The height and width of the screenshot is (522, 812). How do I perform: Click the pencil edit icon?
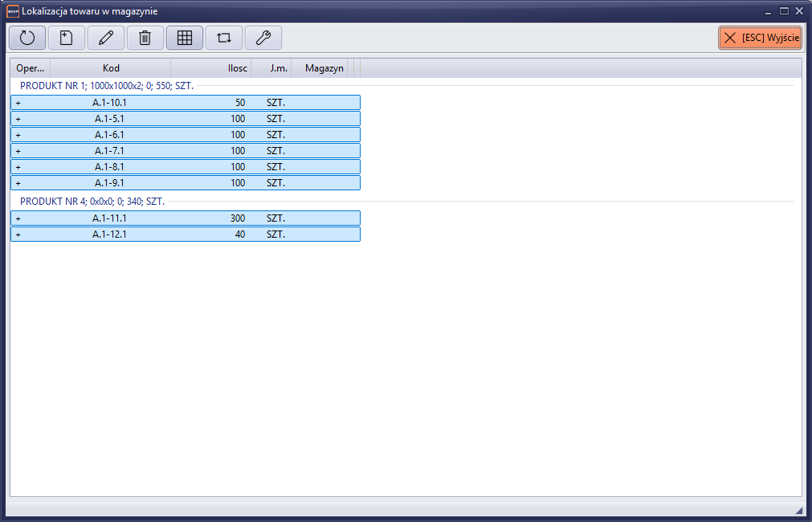pos(106,38)
